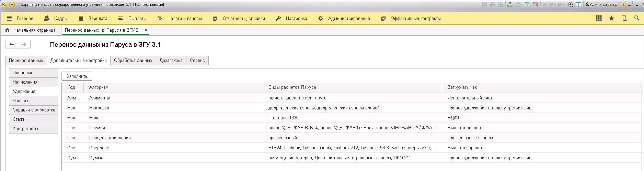
Task: Open Favorites star icon
Action: click(611, 18)
